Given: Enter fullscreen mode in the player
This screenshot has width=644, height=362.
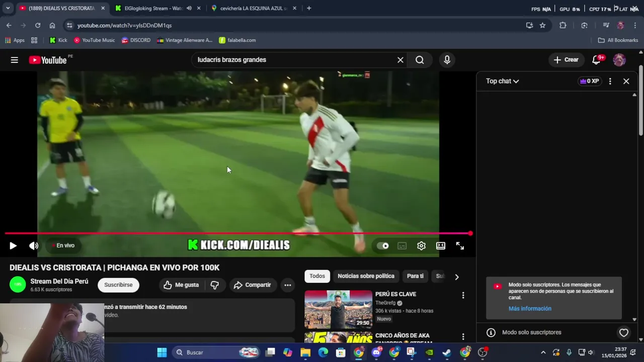Looking at the screenshot, I should point(460,246).
